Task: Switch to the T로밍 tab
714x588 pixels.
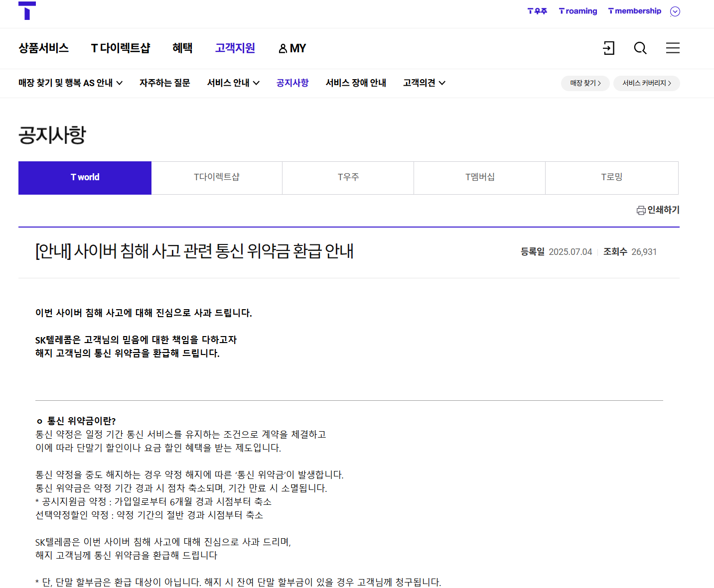Action: (x=612, y=178)
